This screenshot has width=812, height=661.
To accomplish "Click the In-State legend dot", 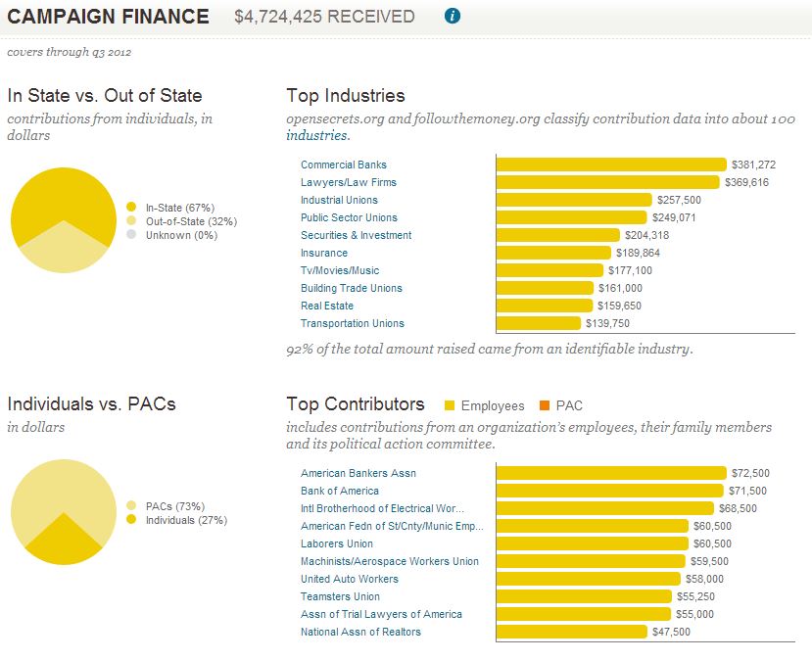I will (131, 208).
